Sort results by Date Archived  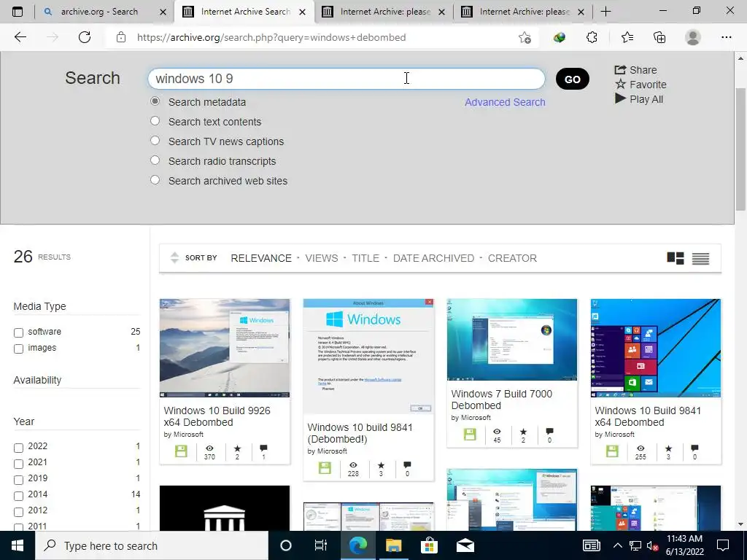click(433, 258)
